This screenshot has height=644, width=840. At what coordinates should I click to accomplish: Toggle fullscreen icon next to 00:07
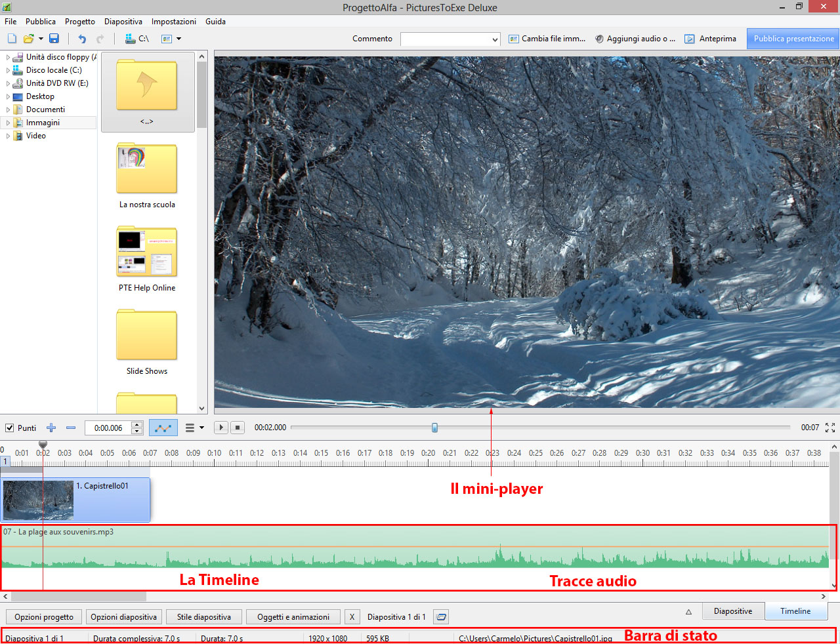pyautogui.click(x=830, y=428)
